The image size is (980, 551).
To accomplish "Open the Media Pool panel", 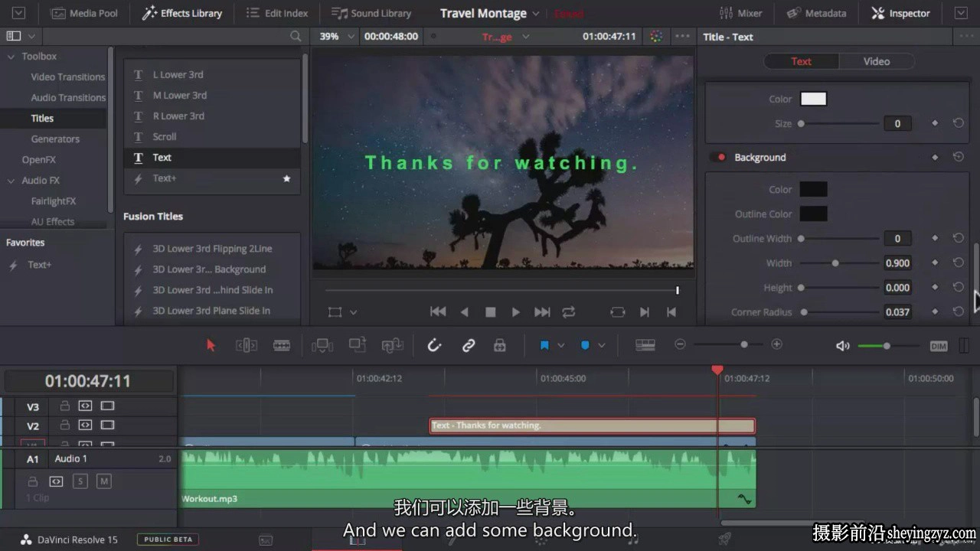I will tap(84, 13).
